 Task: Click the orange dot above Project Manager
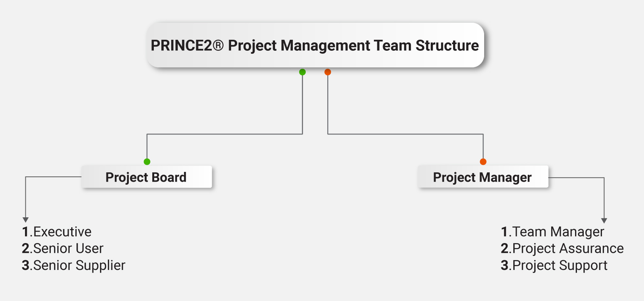[483, 162]
